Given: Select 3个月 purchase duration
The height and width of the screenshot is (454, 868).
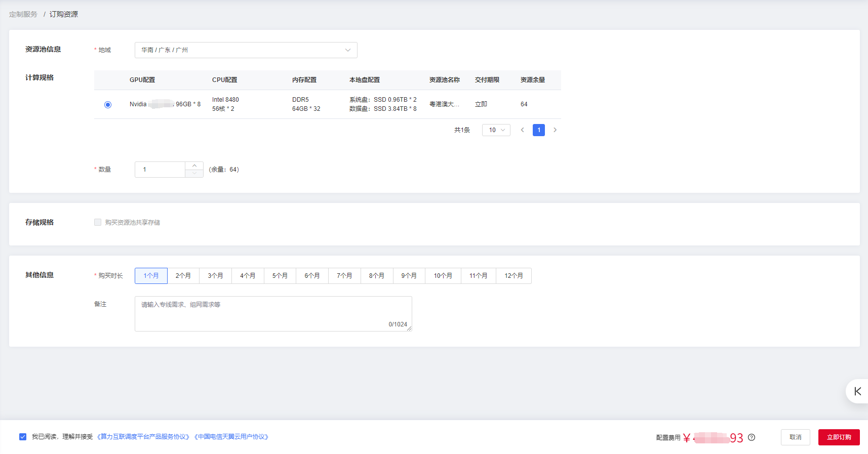Looking at the screenshot, I should coord(216,276).
